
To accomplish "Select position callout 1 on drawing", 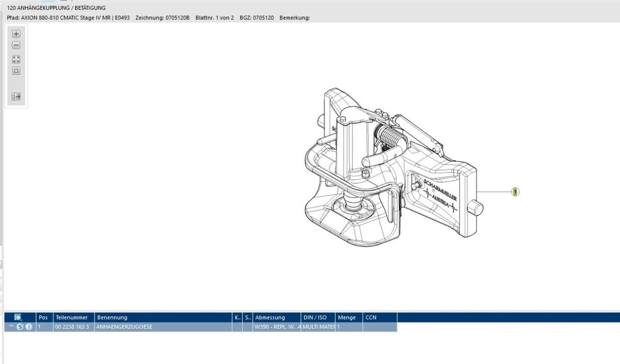I will pyautogui.click(x=515, y=192).
